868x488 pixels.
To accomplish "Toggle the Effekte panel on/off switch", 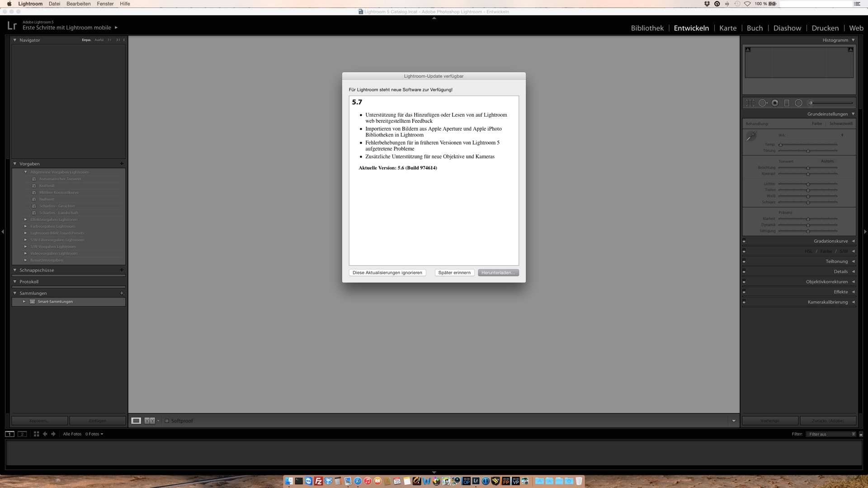I will 744,292.
